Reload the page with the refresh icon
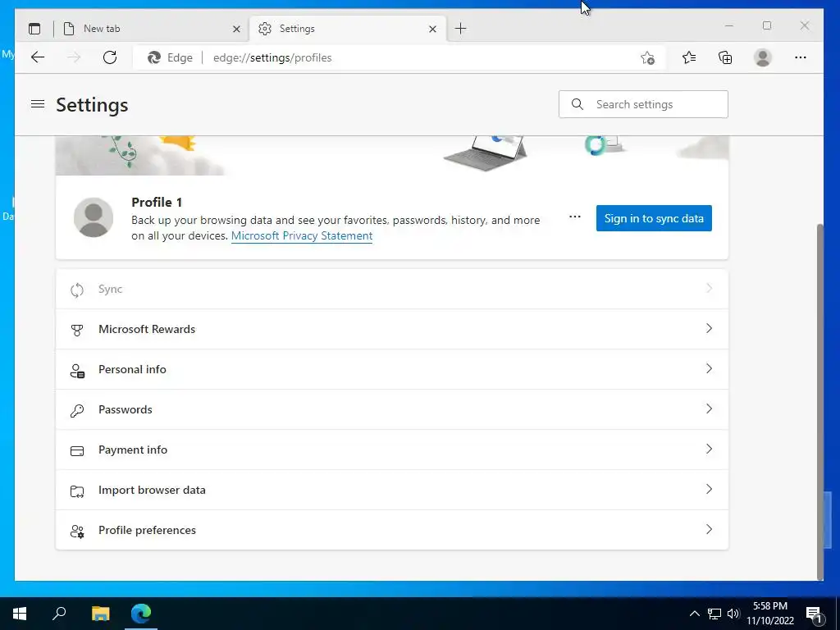 (110, 57)
